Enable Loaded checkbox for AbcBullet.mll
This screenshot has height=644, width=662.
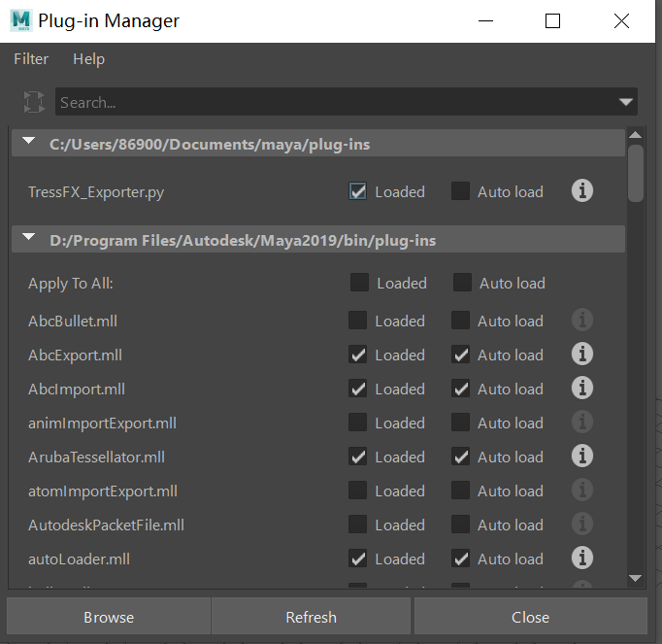tap(358, 321)
